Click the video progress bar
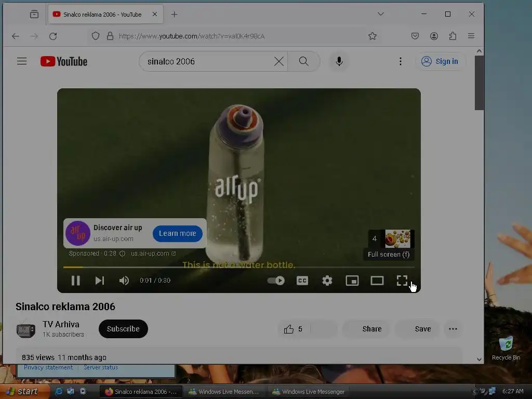The image size is (532, 399). pos(238,268)
